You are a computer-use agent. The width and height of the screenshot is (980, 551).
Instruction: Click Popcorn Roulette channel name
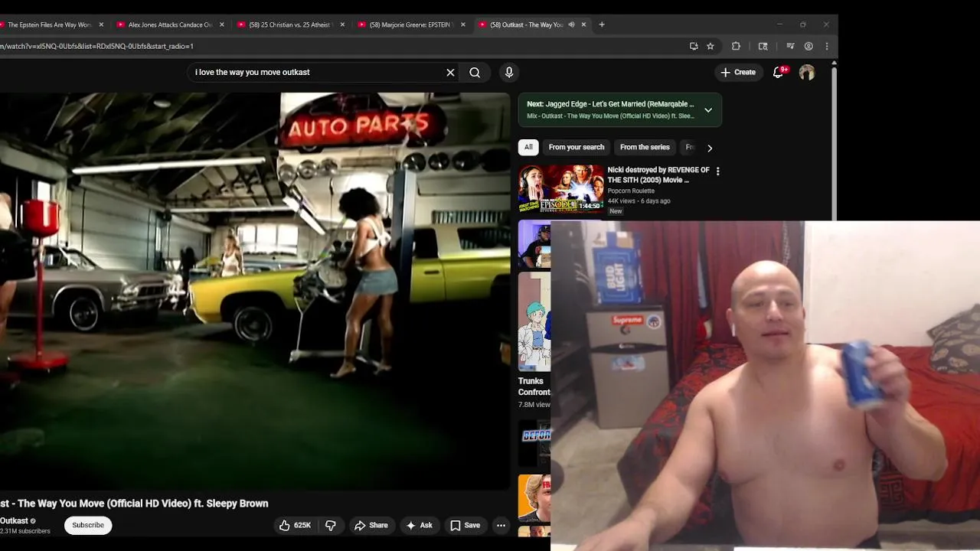click(x=631, y=191)
